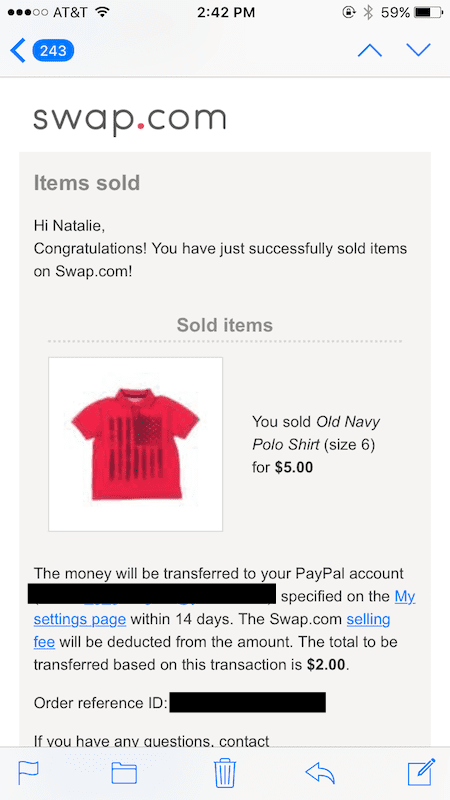Tap the red polo shirt thumbnail
Viewport: 450px width, 800px height.
(135, 444)
